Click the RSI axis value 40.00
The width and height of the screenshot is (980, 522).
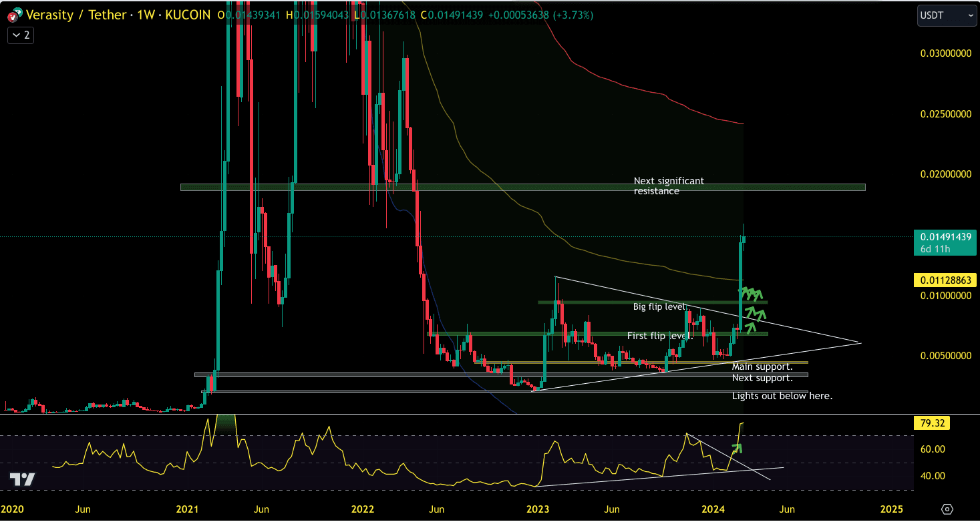point(933,476)
